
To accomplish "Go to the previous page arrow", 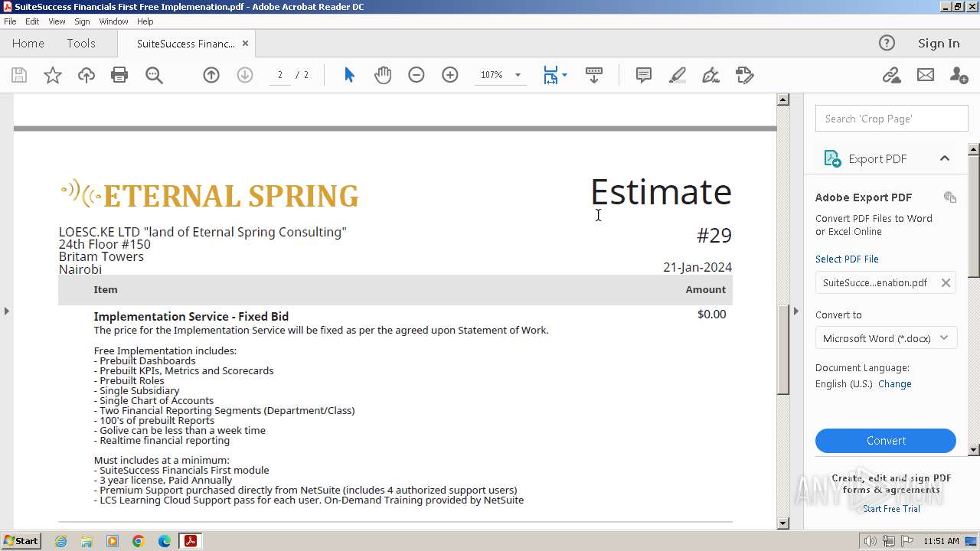I will click(x=211, y=75).
